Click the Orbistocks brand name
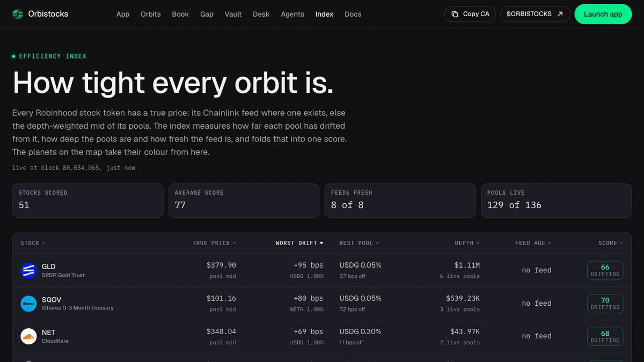This screenshot has width=644, height=362. (48, 14)
